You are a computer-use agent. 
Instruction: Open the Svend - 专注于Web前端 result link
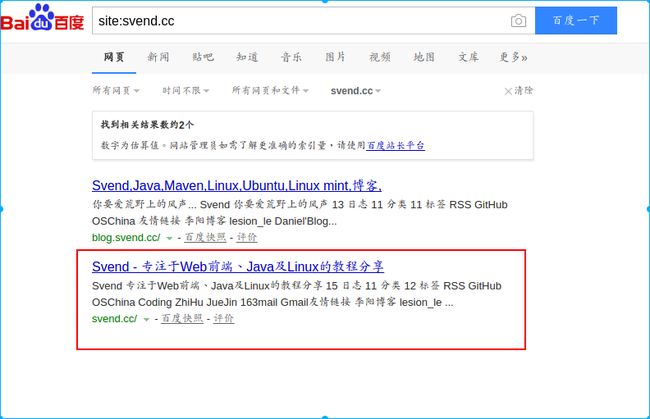(x=238, y=266)
